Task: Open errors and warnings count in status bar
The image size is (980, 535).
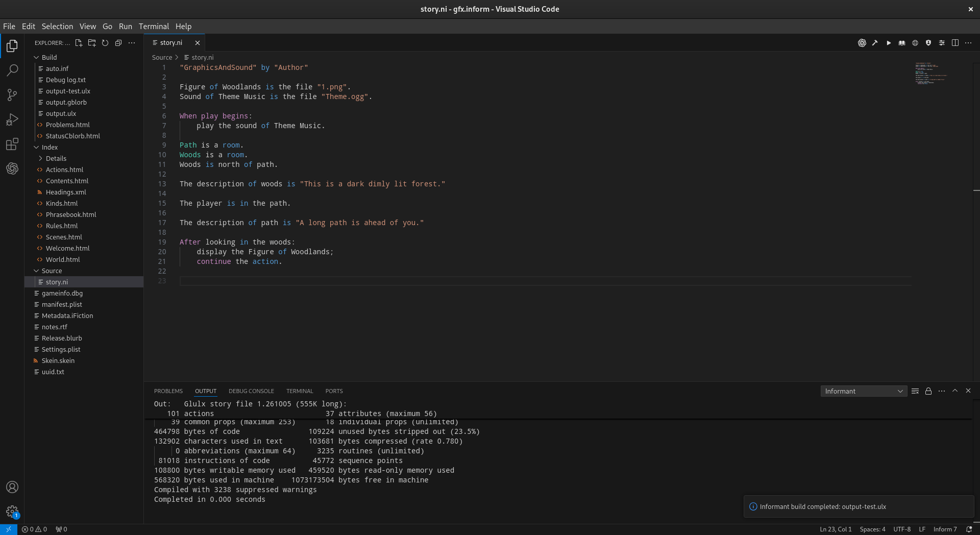Action: coord(34,529)
